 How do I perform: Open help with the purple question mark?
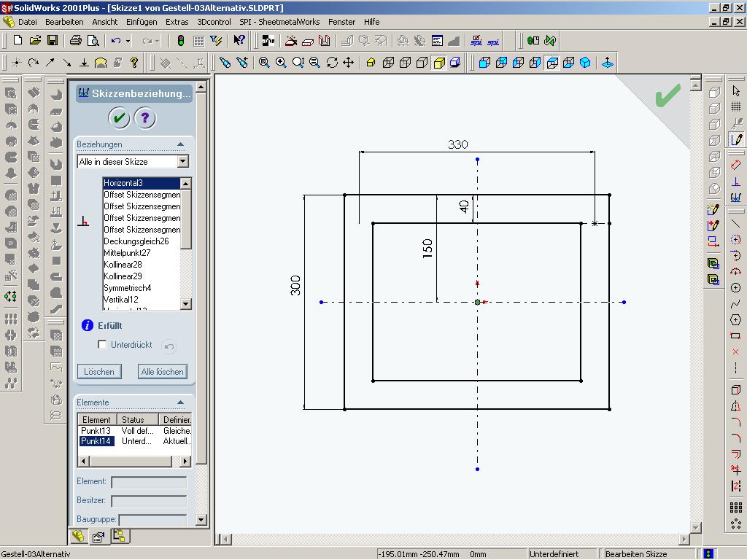click(144, 117)
